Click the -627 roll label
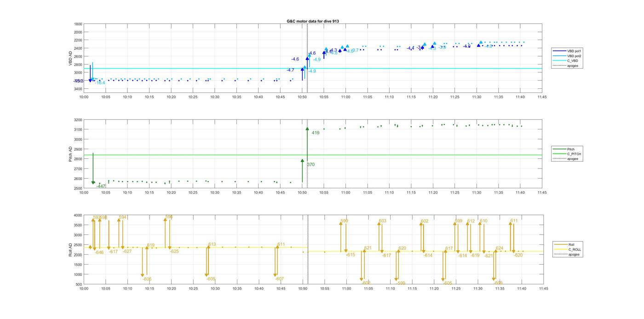Screen dimensions: 644x319 pos(127,251)
